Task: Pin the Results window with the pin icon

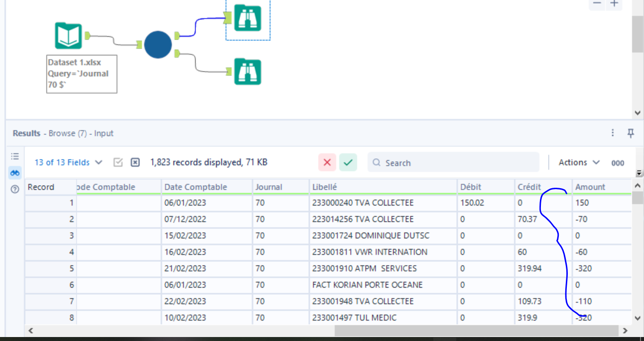Action: [x=631, y=133]
